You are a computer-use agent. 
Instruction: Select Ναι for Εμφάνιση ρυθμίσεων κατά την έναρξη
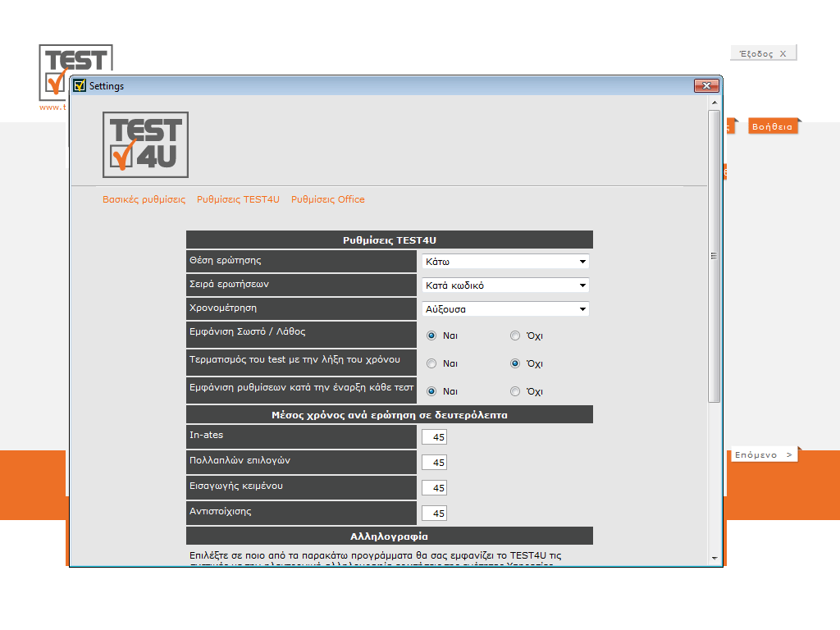pyautogui.click(x=431, y=391)
